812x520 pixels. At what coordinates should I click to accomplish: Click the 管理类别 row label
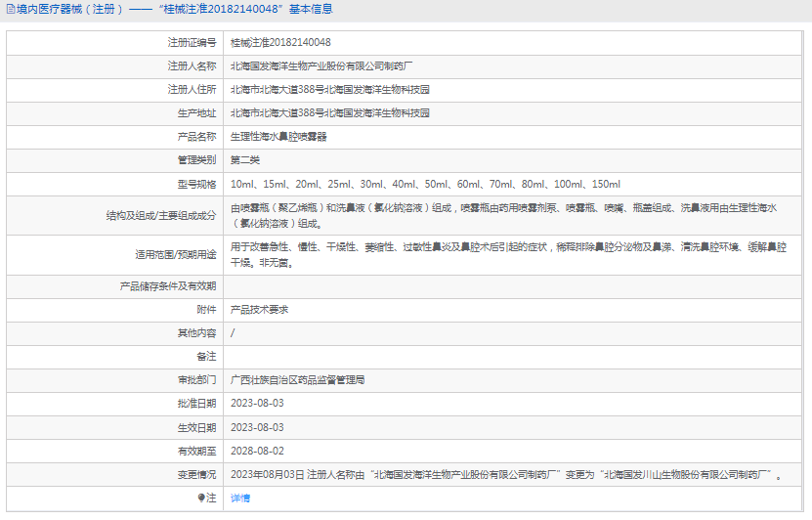pyautogui.click(x=196, y=160)
